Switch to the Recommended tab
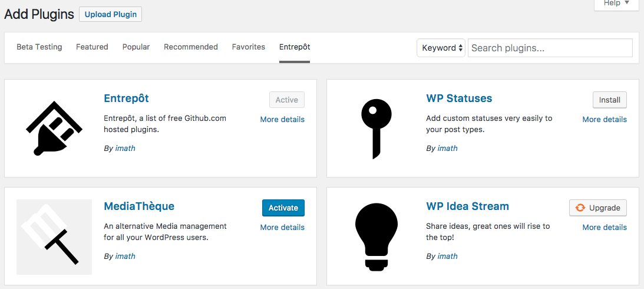Image resolution: width=644 pixels, height=289 pixels. pyautogui.click(x=190, y=47)
